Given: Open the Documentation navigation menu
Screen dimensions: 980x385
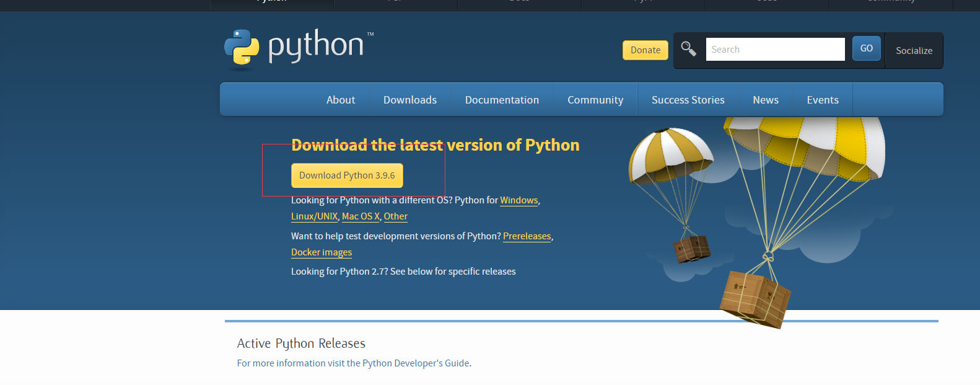Looking at the screenshot, I should tap(502, 100).
